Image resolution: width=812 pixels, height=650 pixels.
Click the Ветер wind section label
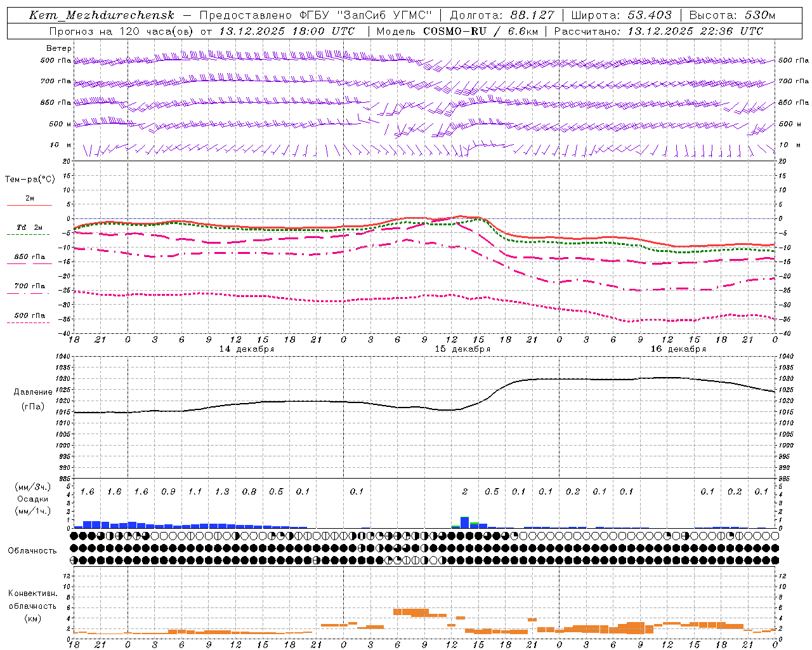[x=59, y=48]
